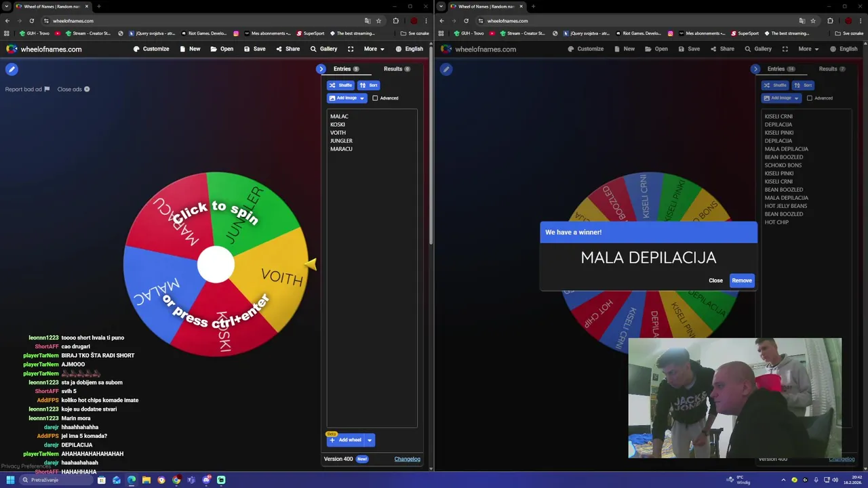Screen dimensions: 868x488
Task: Collapse entries panel arrow in left window
Action: (321, 69)
